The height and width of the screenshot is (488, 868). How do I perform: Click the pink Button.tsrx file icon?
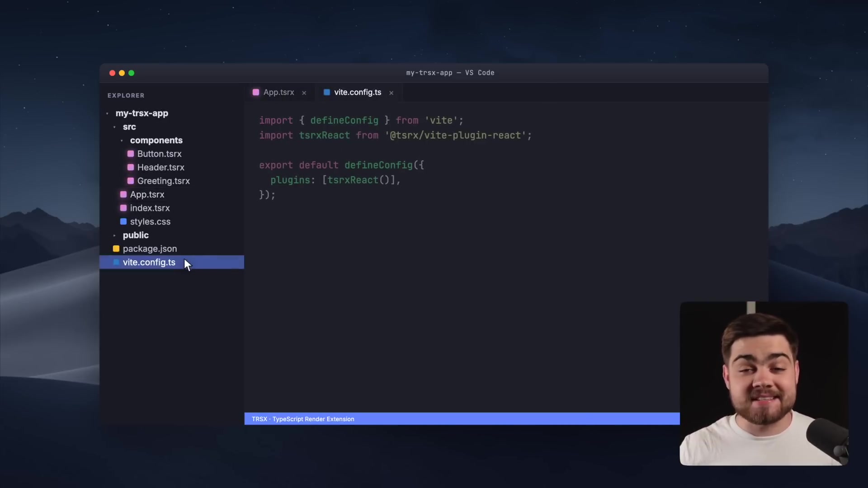click(x=131, y=154)
